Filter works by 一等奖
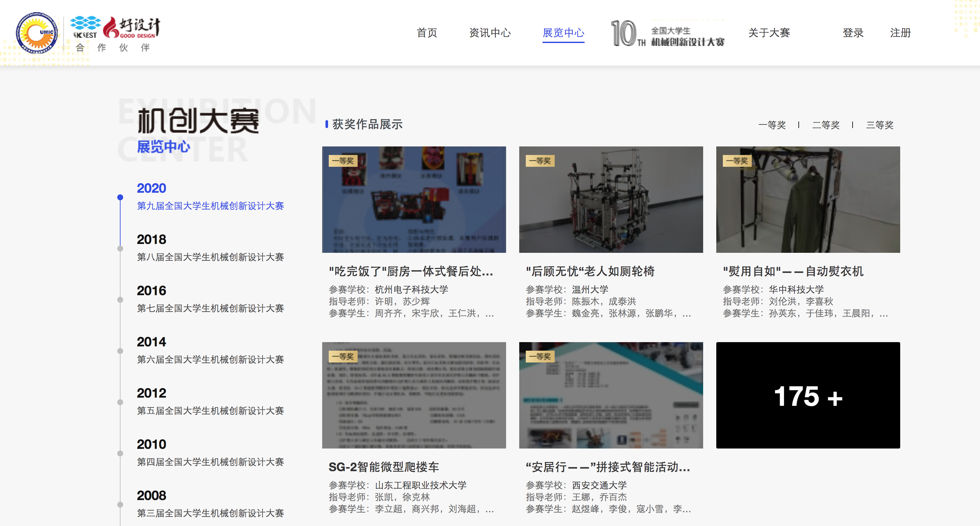 [772, 125]
